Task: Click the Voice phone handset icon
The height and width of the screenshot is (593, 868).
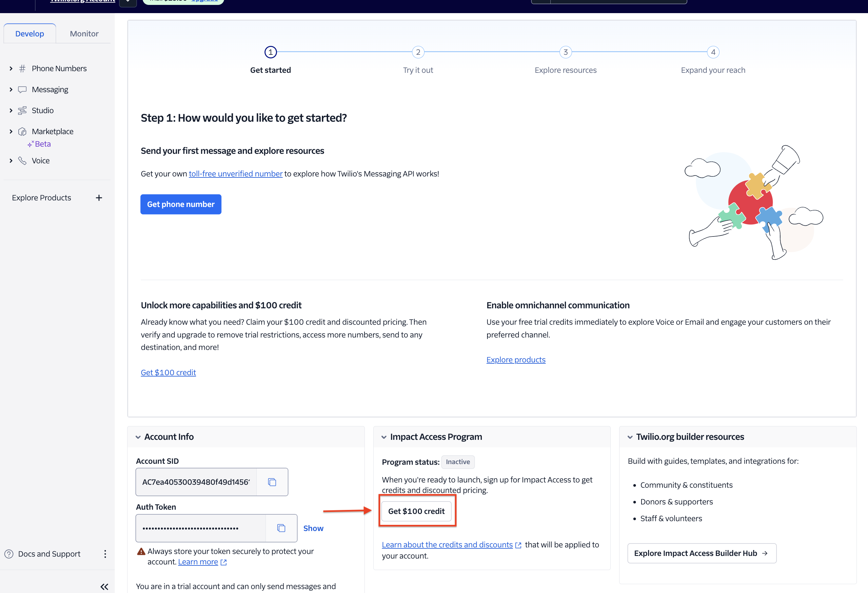Action: click(22, 161)
